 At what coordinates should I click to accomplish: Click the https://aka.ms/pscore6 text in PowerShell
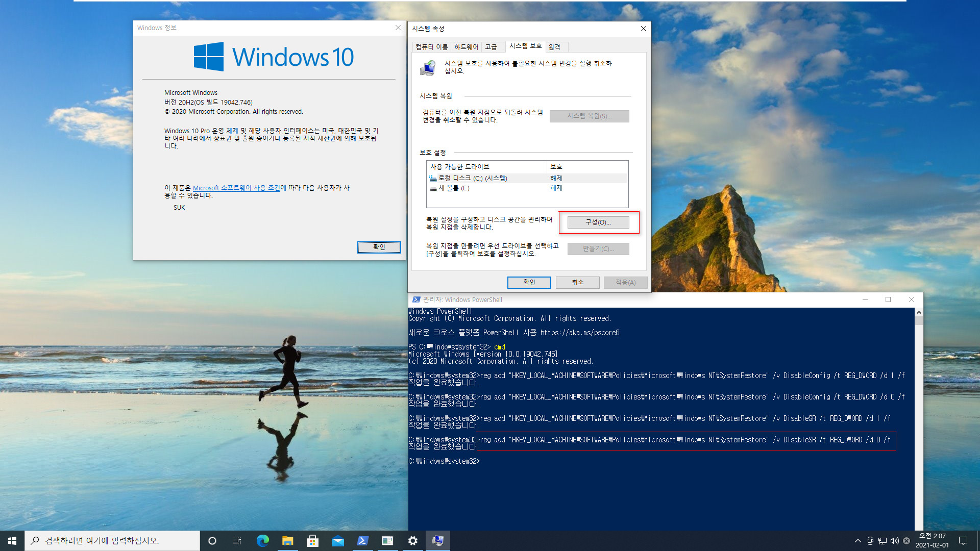pos(580,333)
